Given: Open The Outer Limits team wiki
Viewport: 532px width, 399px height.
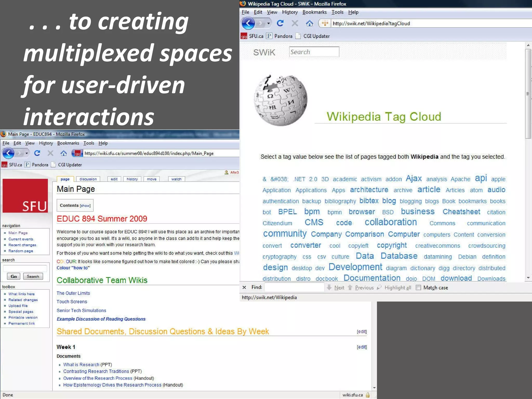Looking at the screenshot, I should (73, 293).
